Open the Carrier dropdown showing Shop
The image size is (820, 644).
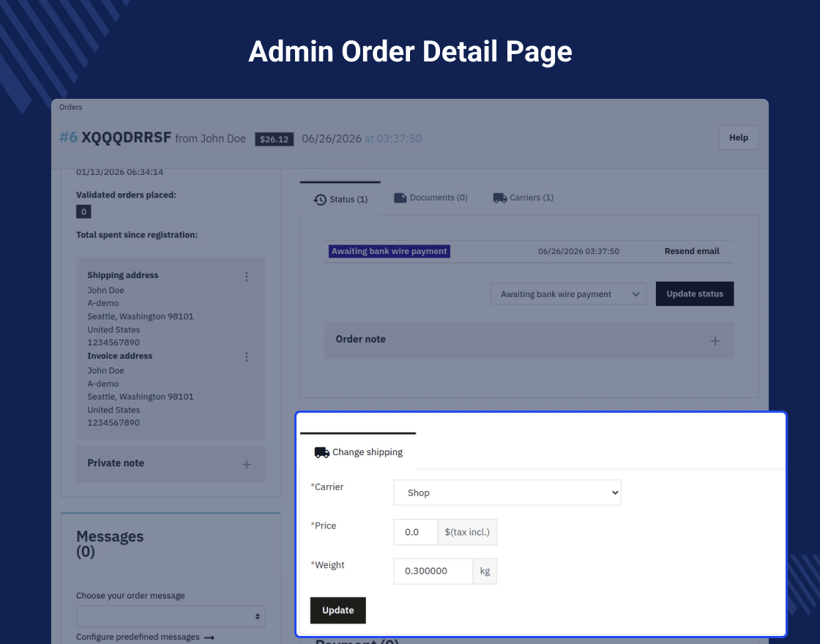(x=507, y=493)
